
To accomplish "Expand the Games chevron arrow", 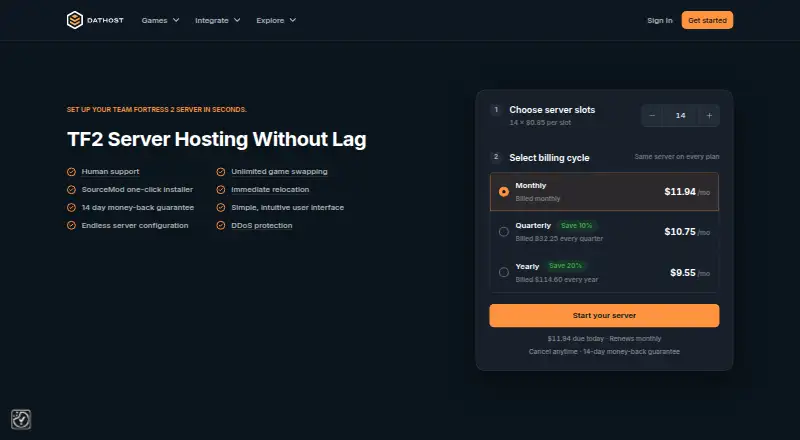I will pyautogui.click(x=176, y=20).
